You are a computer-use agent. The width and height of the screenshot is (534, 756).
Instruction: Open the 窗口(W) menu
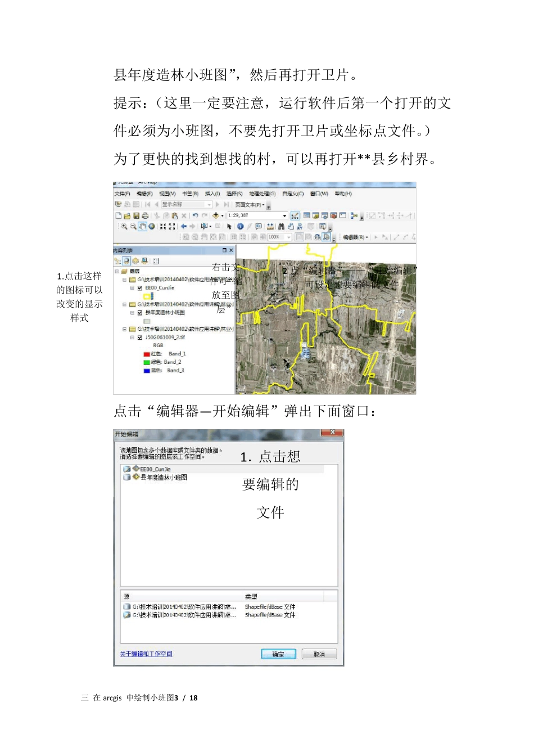(319, 193)
